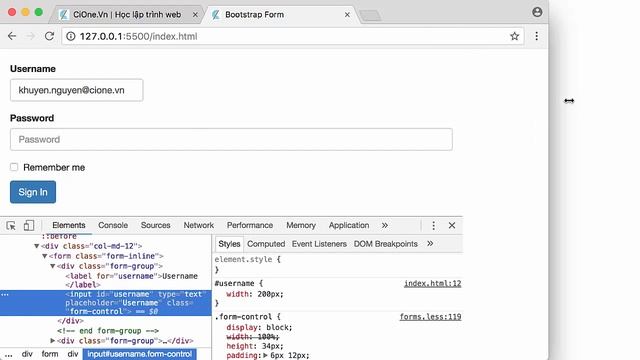Expand the collapsed div form-group node
The image size is (640, 360).
point(53,340)
